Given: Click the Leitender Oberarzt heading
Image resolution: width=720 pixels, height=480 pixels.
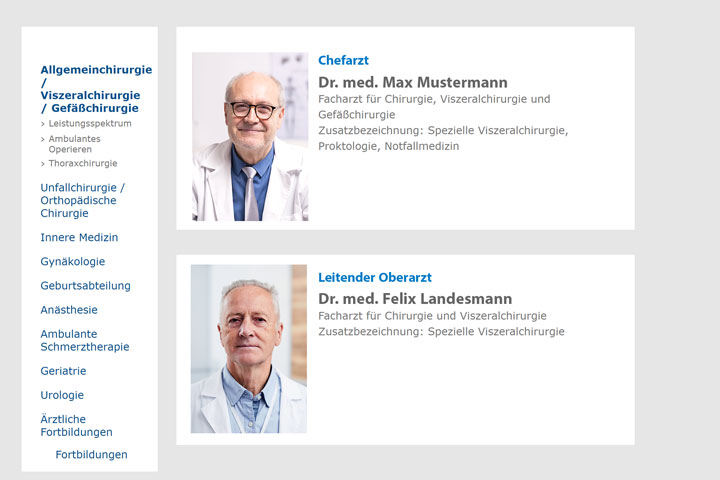Looking at the screenshot, I should pyautogui.click(x=374, y=277).
